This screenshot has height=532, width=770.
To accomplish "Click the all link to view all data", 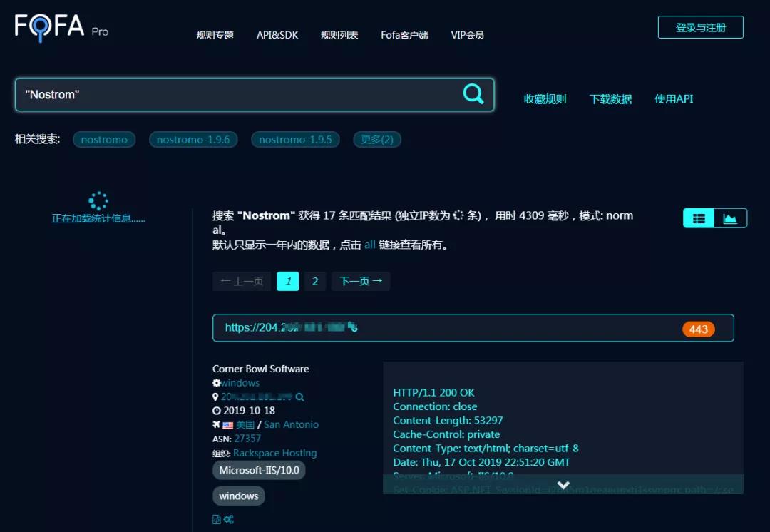I will [370, 245].
